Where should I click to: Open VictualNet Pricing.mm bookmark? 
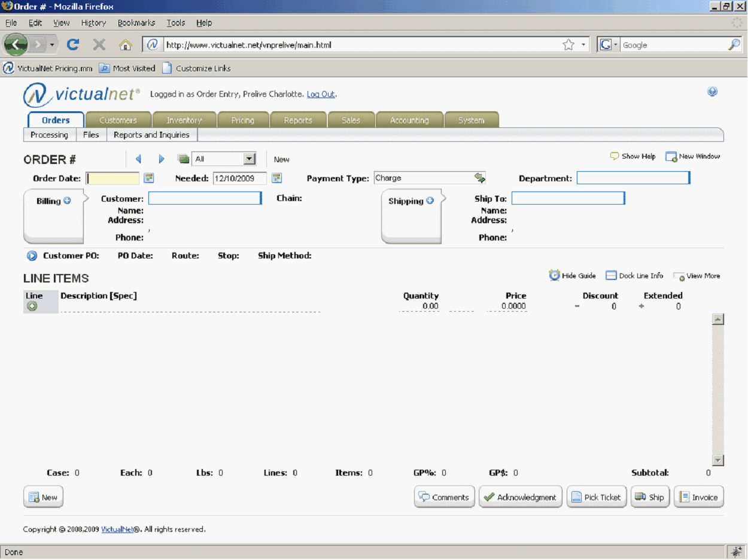coord(48,68)
